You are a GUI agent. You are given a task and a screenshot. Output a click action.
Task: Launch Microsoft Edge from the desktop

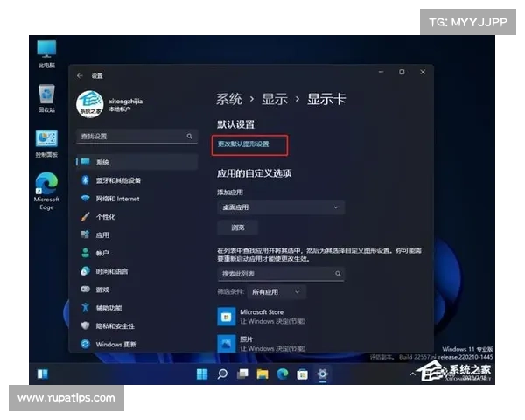coord(46,191)
